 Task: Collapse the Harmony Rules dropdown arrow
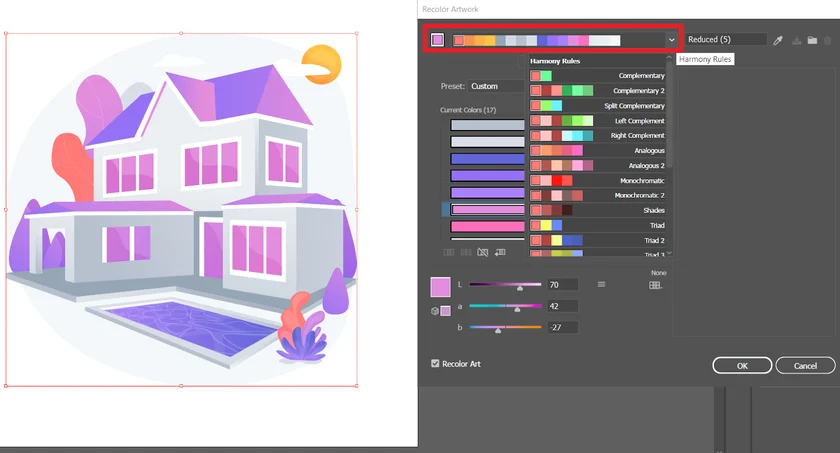(671, 40)
